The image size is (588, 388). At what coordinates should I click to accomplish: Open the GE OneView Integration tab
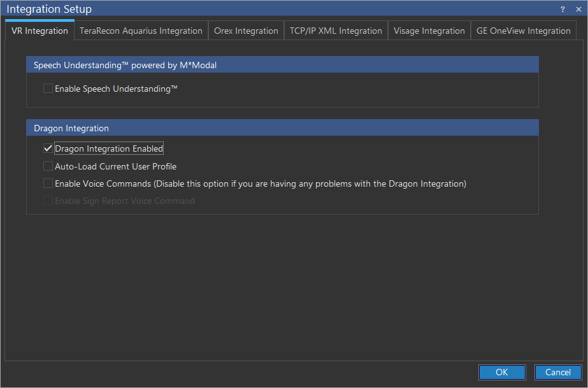click(523, 31)
